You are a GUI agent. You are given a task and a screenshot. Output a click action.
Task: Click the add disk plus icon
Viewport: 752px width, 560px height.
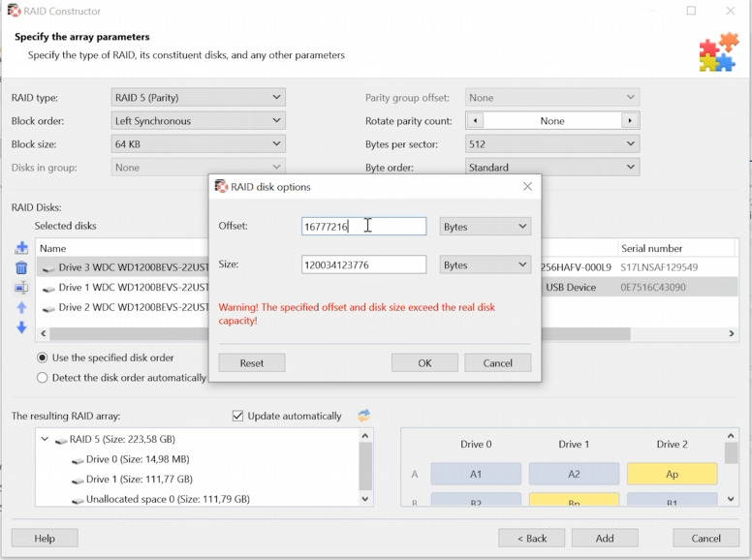click(x=21, y=248)
